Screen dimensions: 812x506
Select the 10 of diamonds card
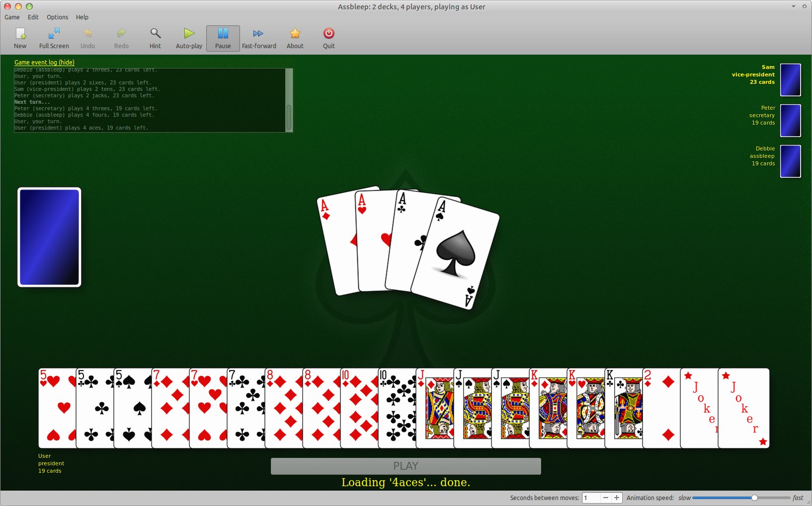point(359,408)
